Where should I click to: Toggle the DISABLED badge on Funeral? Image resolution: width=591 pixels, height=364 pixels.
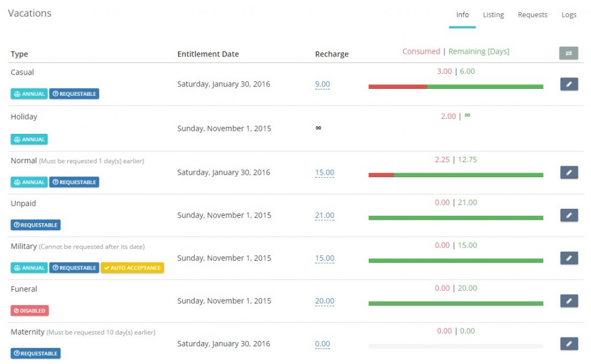pos(29,310)
